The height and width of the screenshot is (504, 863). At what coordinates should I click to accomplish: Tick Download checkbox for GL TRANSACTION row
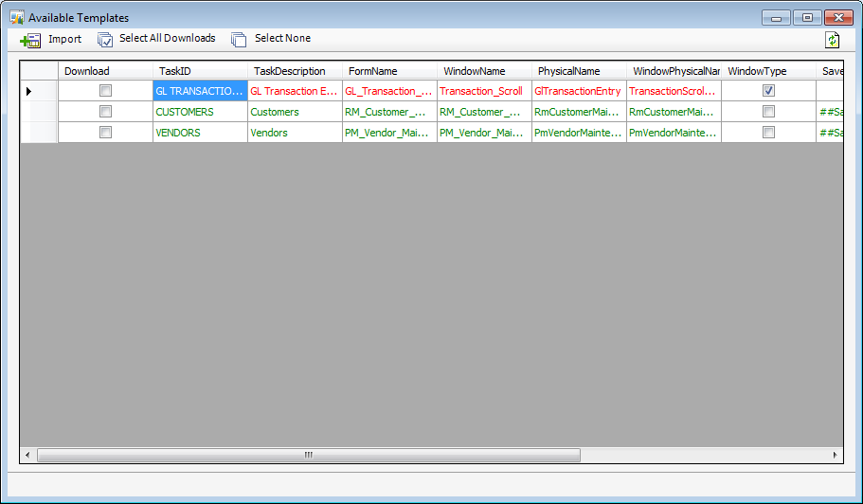click(106, 91)
